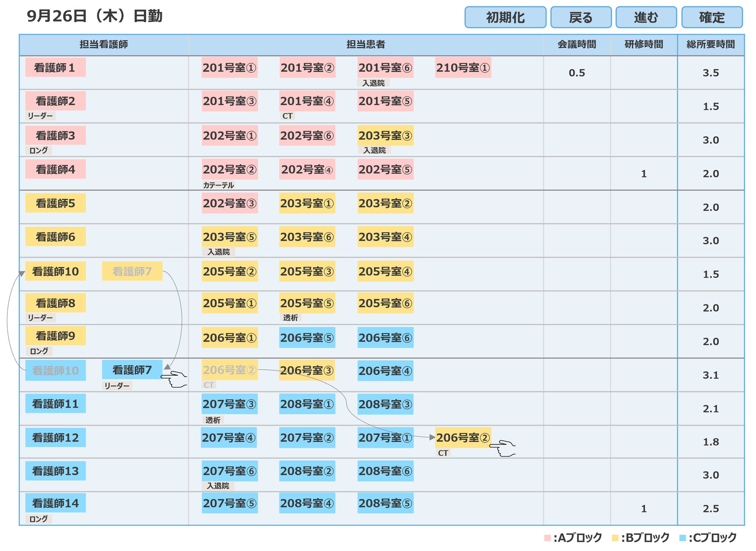Select patient 203号室④
The width and height of the screenshot is (756, 551).
(x=386, y=236)
